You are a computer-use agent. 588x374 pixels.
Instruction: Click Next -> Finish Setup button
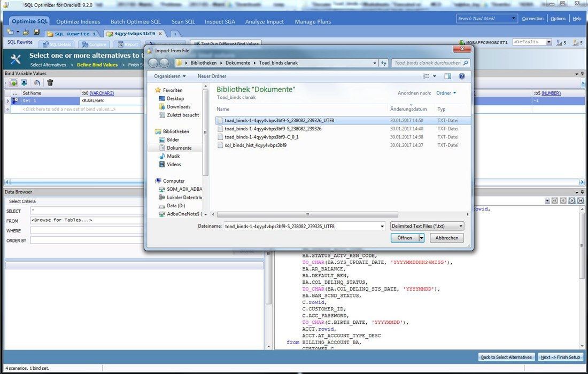coord(560,357)
